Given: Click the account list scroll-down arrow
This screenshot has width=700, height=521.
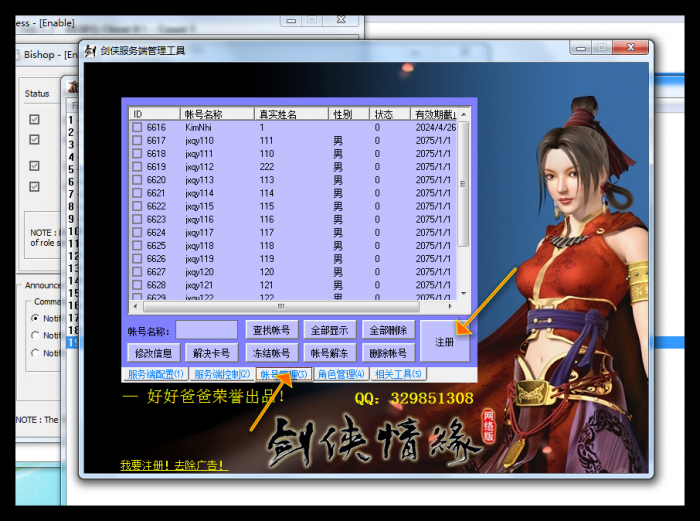Looking at the screenshot, I should point(463,293).
